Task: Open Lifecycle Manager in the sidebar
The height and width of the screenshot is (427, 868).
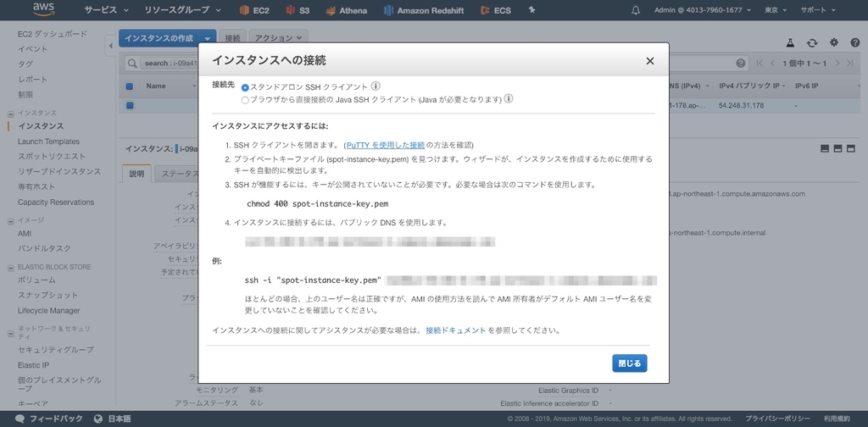Action: point(48,311)
